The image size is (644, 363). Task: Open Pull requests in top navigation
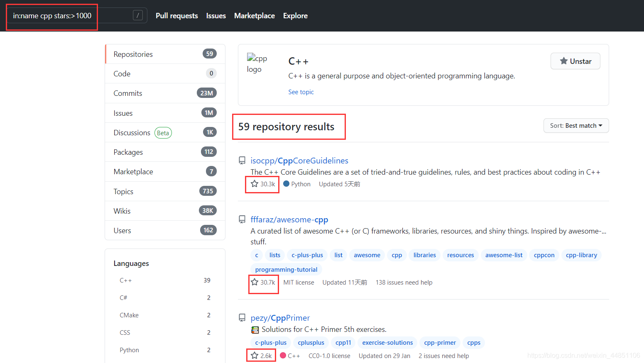click(x=177, y=16)
